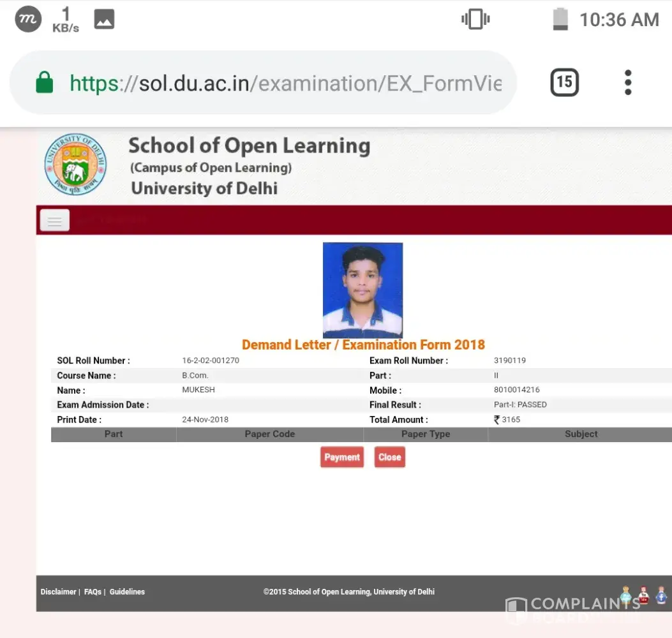The image size is (672, 638).
Task: Tap the 10:36 AM clock
Action: pyautogui.click(x=619, y=20)
